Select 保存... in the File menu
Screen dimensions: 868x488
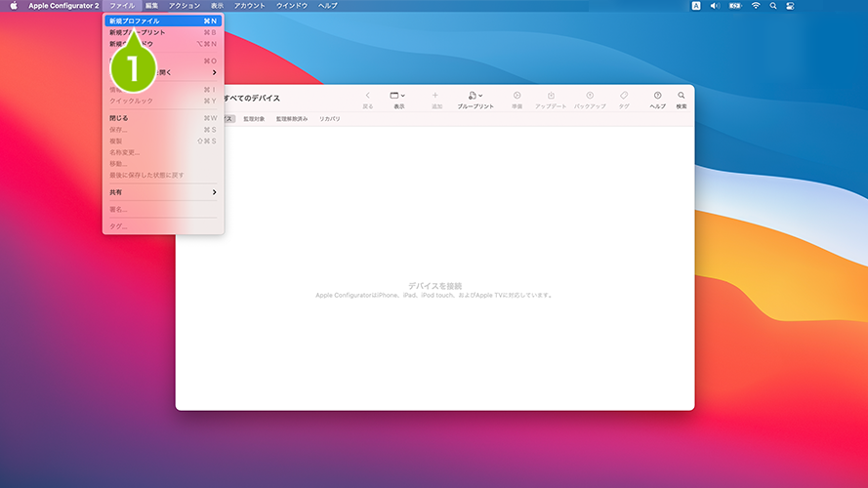pyautogui.click(x=163, y=130)
